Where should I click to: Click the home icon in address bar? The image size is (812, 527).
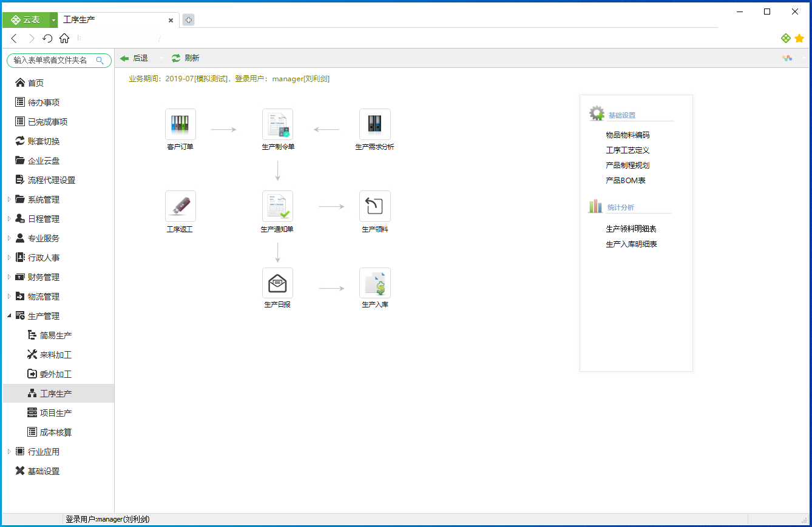coord(64,38)
